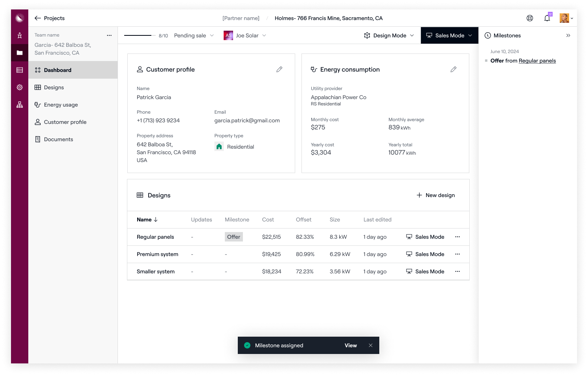This screenshot has height=376, width=588.
Task: Go to Documents in sidebar
Action: (58, 139)
